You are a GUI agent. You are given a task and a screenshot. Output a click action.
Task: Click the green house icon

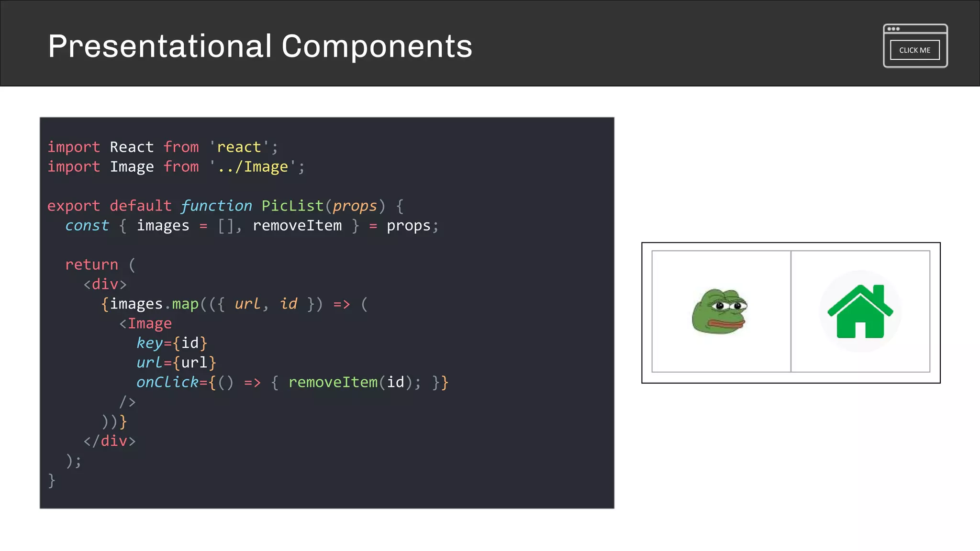click(x=860, y=311)
